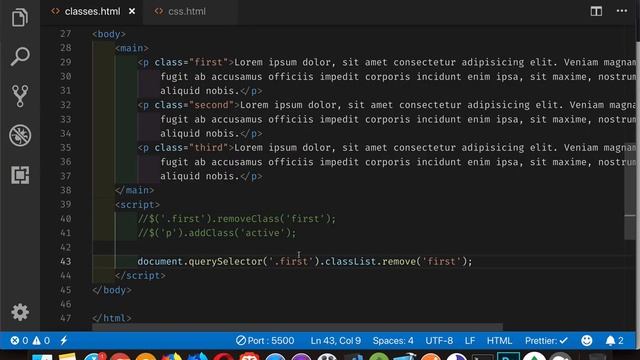640x360 pixels.
Task: Click the HTML language mode selector
Action: pos(499,340)
